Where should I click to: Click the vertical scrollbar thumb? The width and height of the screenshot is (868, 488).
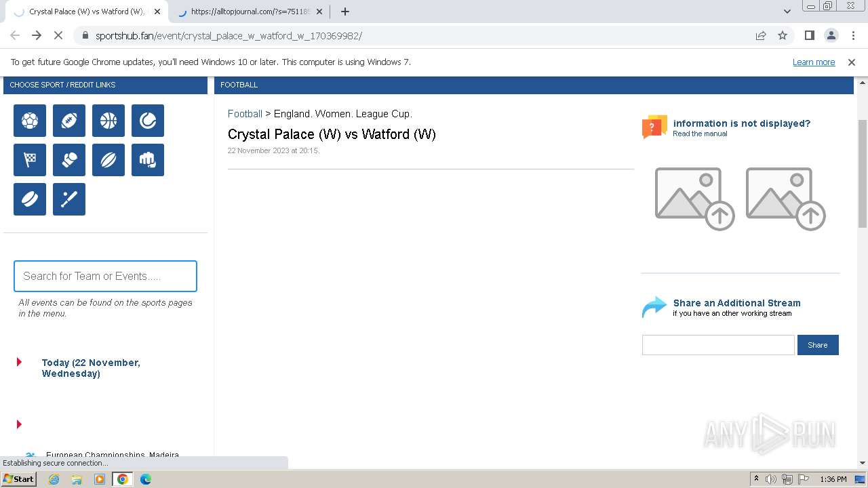click(863, 174)
